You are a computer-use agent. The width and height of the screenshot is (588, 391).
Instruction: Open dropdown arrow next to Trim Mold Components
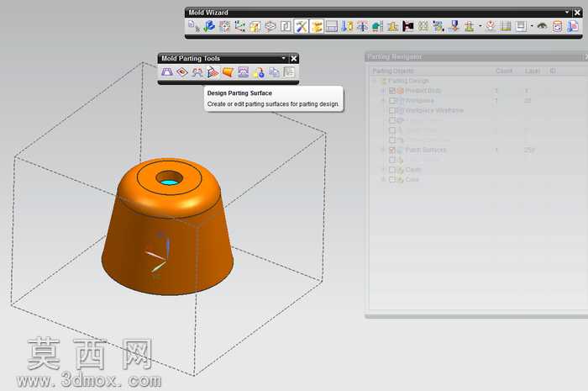pyautogui.click(x=480, y=26)
